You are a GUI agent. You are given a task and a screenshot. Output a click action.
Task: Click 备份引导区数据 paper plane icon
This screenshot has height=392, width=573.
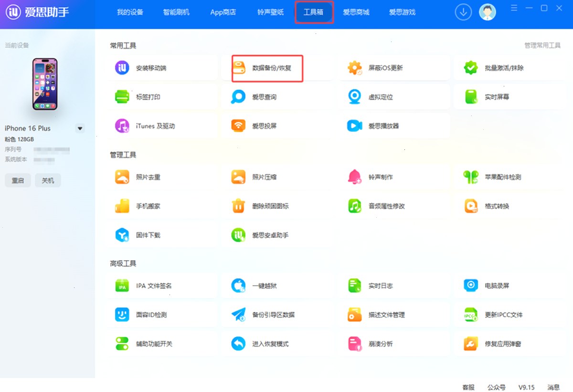pyautogui.click(x=238, y=315)
